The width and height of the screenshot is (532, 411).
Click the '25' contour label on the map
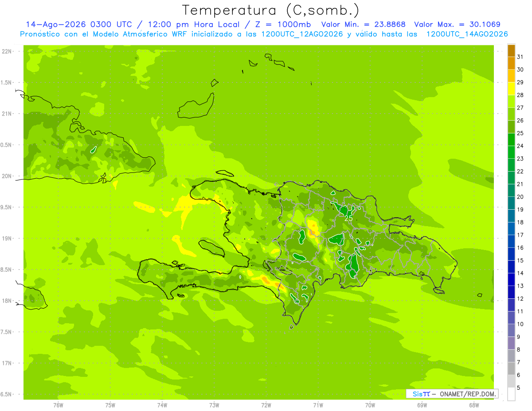[x=348, y=219]
